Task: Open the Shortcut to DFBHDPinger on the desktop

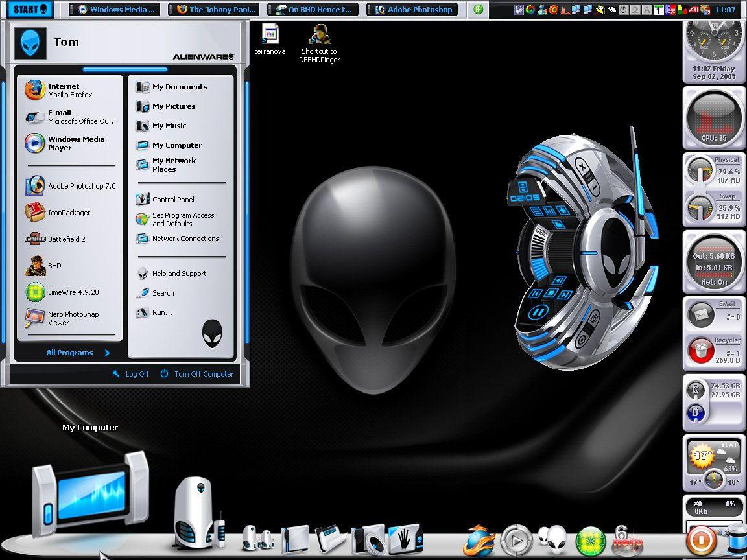Action: coord(319,34)
